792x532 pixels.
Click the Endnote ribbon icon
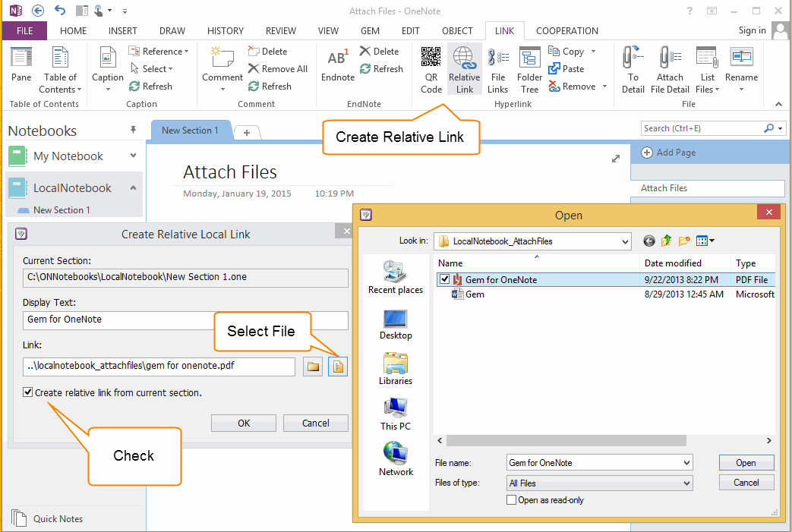click(338, 64)
